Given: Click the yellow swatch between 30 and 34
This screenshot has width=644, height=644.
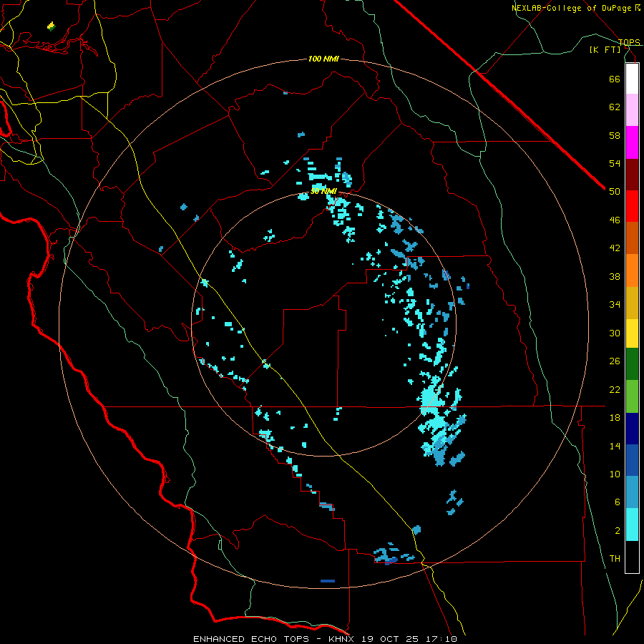Looking at the screenshot, I should pos(632,333).
